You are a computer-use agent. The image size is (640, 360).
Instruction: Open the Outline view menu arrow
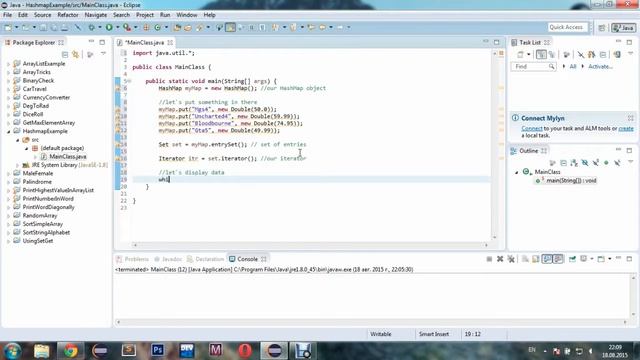coord(631,162)
